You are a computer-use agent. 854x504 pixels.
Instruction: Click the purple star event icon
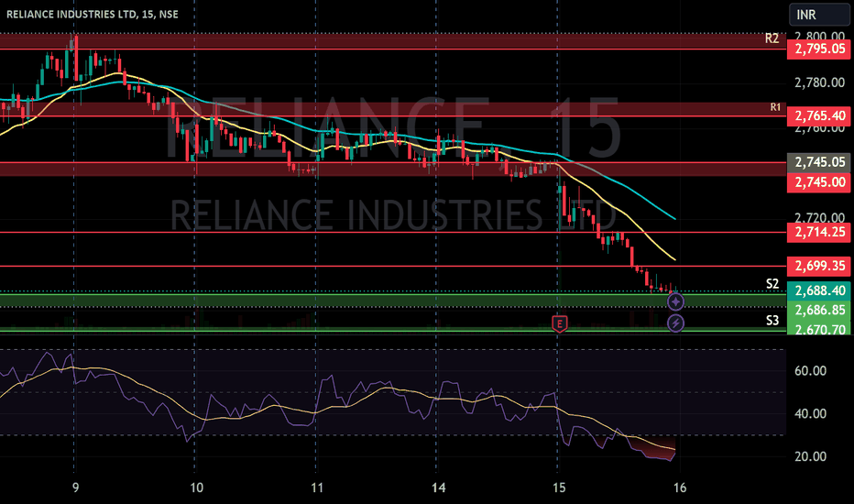[x=675, y=301]
